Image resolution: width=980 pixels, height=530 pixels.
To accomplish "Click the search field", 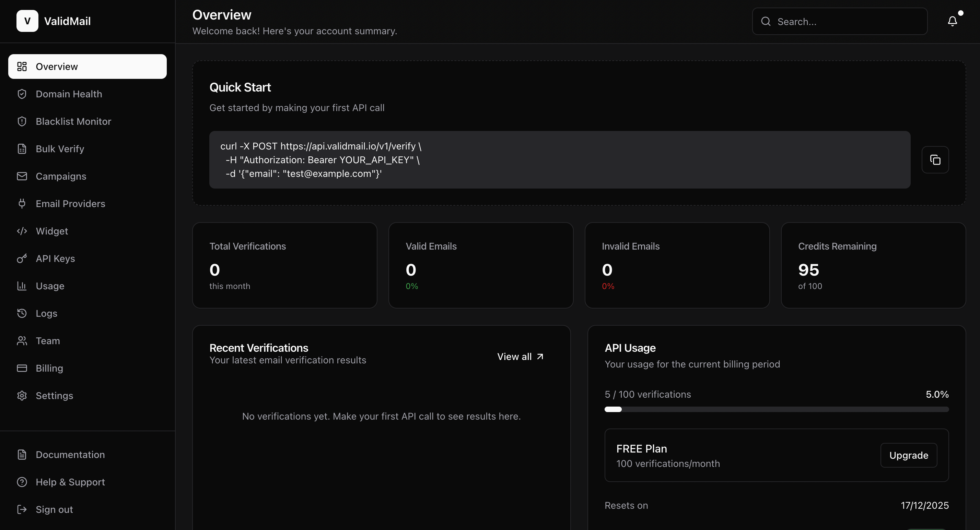I will pos(839,21).
